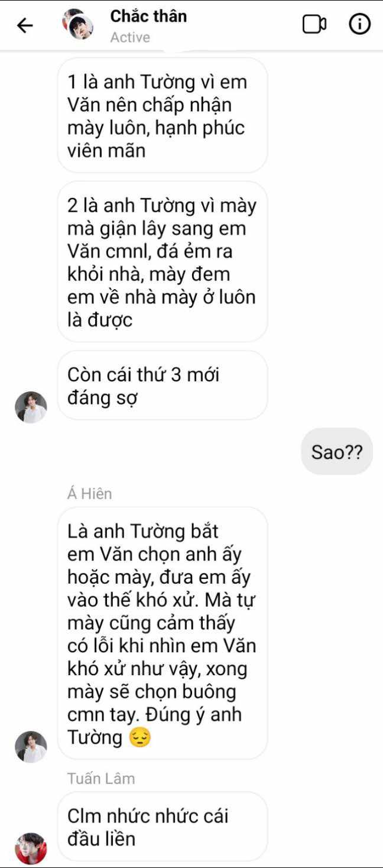Tap the 'Còn cái thứ 3' message
The width and height of the screenshot is (383, 868).
[x=163, y=386]
